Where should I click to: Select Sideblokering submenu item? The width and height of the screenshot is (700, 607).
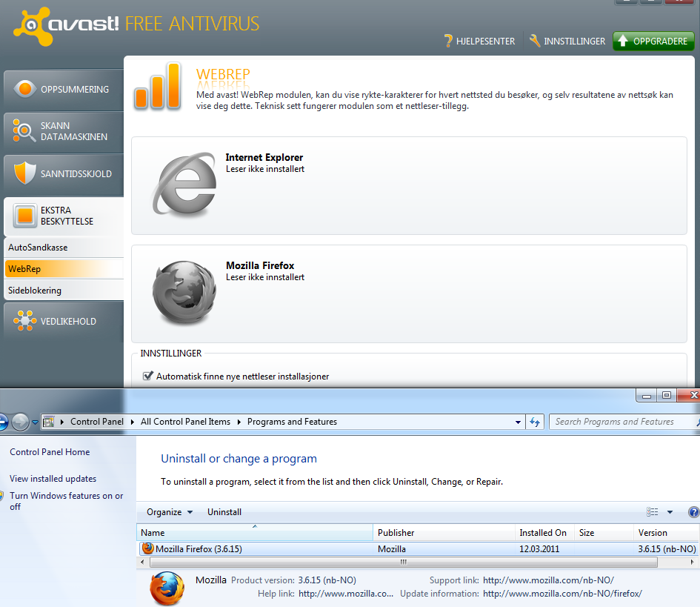[x=64, y=291]
